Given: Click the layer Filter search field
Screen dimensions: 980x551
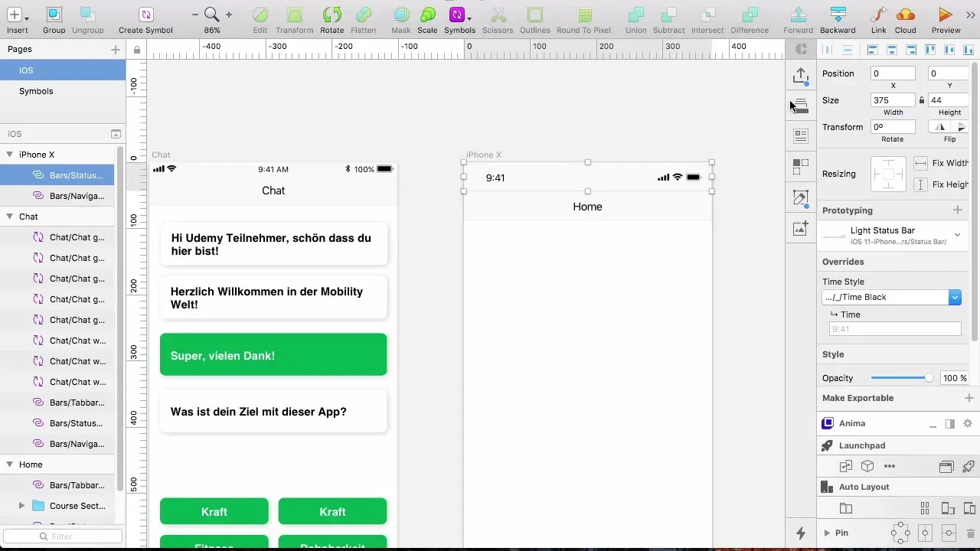Looking at the screenshot, I should [x=62, y=536].
